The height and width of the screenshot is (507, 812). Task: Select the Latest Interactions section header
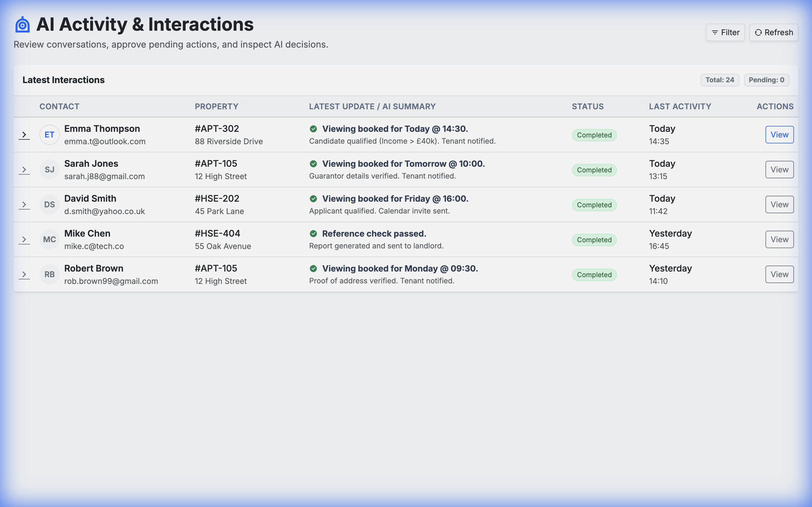pyautogui.click(x=63, y=80)
